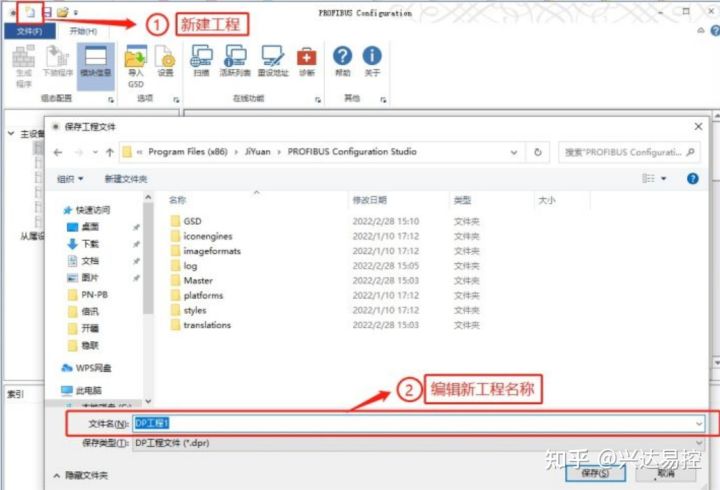
Task: Open the 组态配置 group dialog launcher
Action: (111, 100)
